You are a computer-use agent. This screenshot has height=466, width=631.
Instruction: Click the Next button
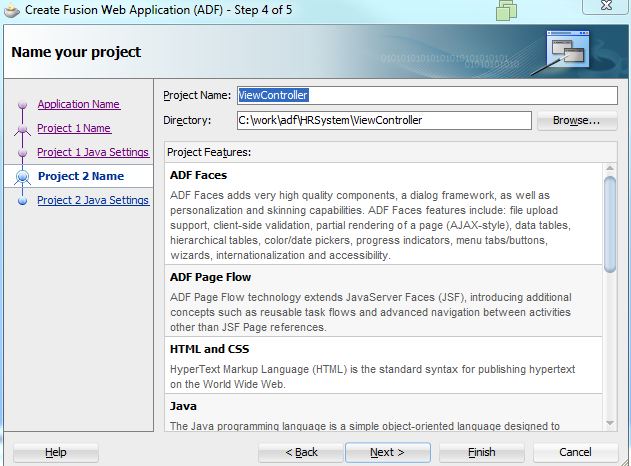pyautogui.click(x=388, y=452)
